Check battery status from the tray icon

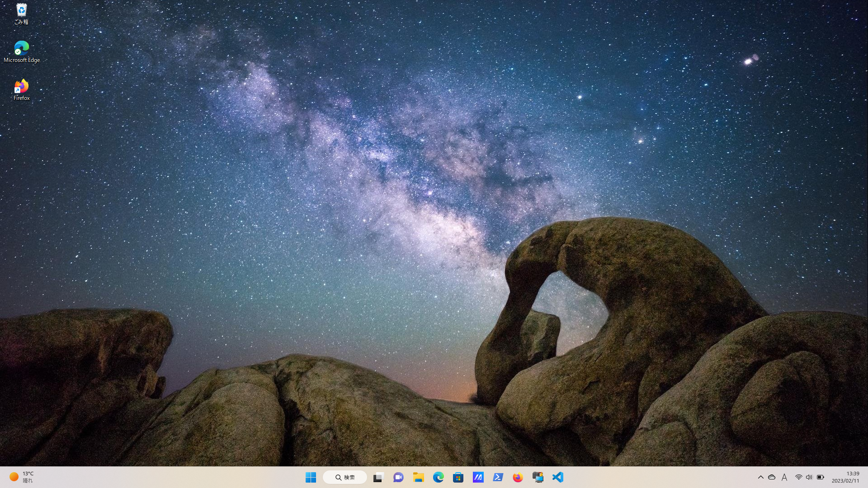point(820,477)
